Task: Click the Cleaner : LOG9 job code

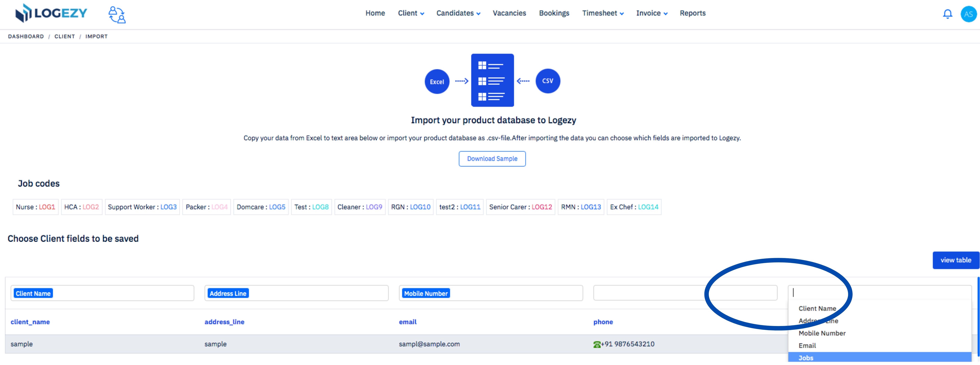Action: click(x=360, y=207)
